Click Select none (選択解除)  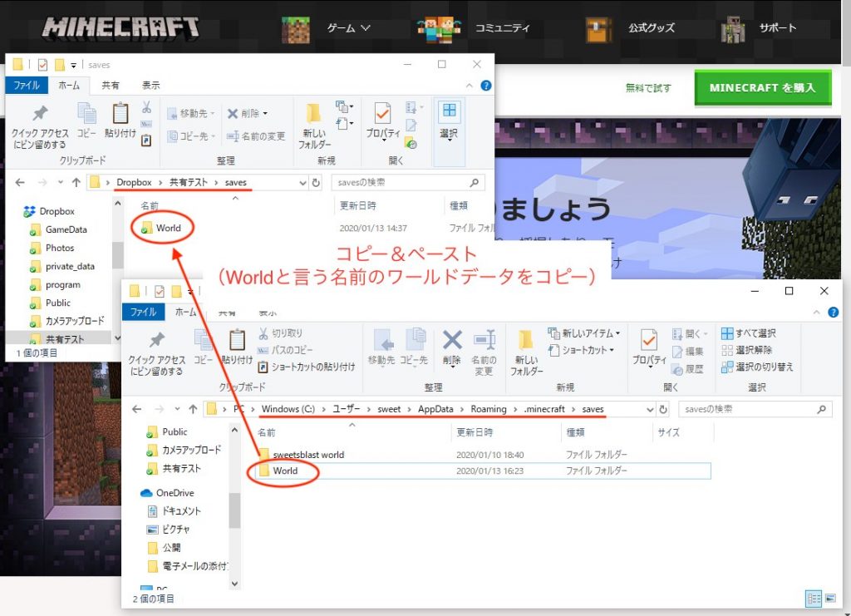pyautogui.click(x=747, y=350)
